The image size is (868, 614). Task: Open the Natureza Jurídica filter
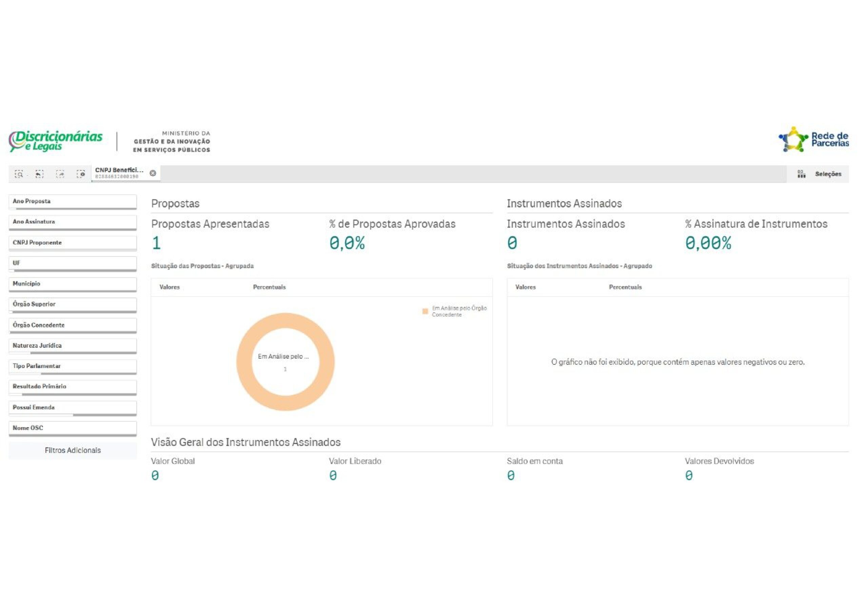(x=72, y=345)
